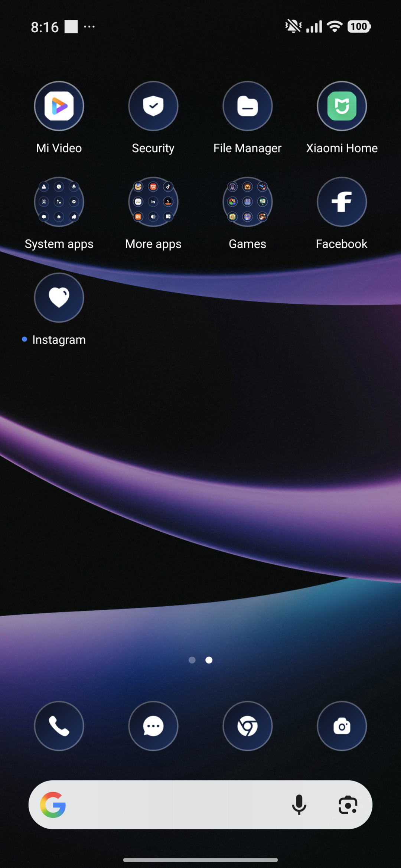Open the Games folder
The height and width of the screenshot is (868, 401).
point(248,202)
